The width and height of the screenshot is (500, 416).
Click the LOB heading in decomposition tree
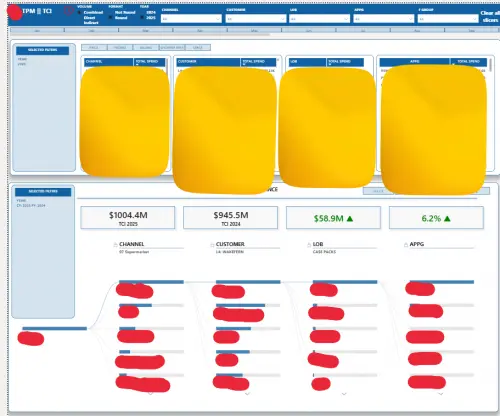[318, 244]
